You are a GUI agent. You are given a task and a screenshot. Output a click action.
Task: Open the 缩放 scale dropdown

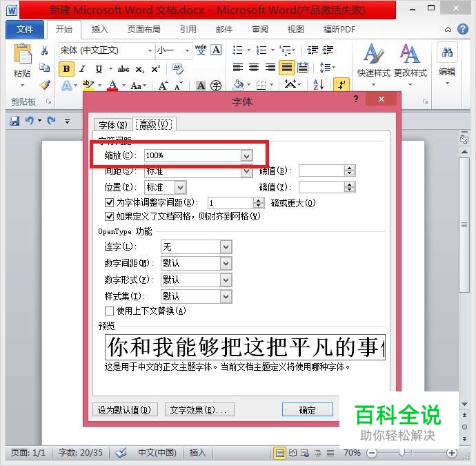[246, 156]
